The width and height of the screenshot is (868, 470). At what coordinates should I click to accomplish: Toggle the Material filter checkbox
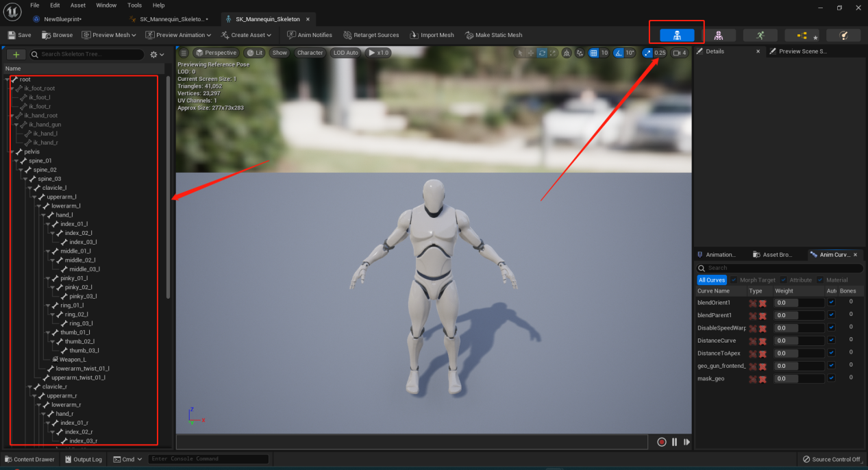820,280
